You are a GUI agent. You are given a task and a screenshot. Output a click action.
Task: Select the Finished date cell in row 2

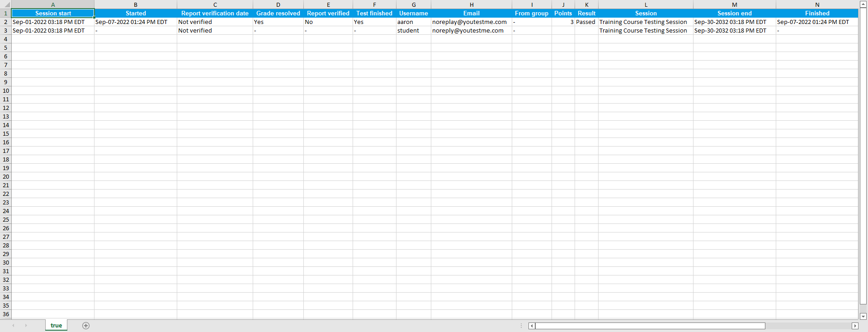817,22
